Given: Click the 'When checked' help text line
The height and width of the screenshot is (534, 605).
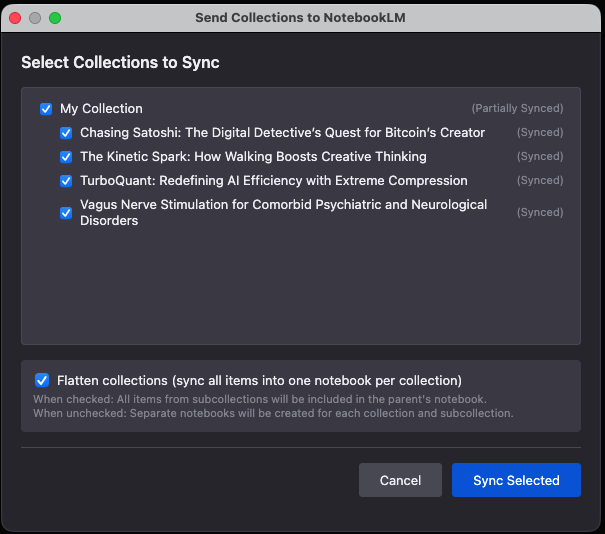Looking at the screenshot, I should pyautogui.click(x=260, y=399).
